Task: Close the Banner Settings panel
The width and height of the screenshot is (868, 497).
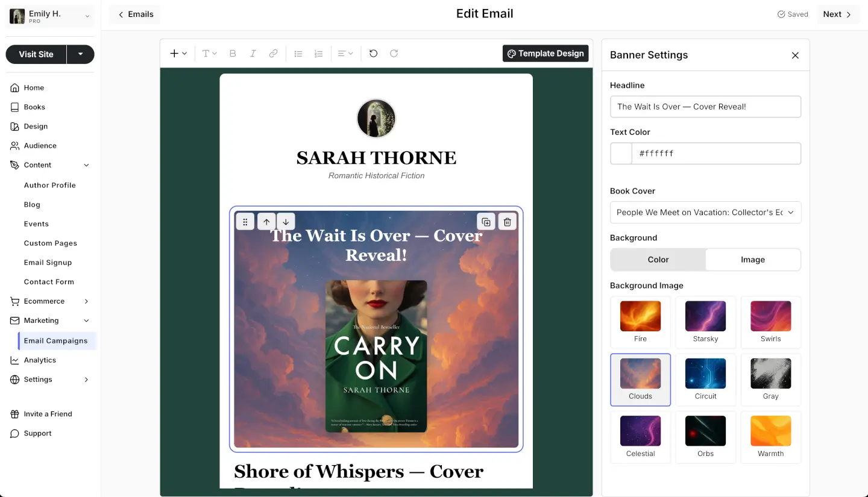Action: click(x=795, y=55)
